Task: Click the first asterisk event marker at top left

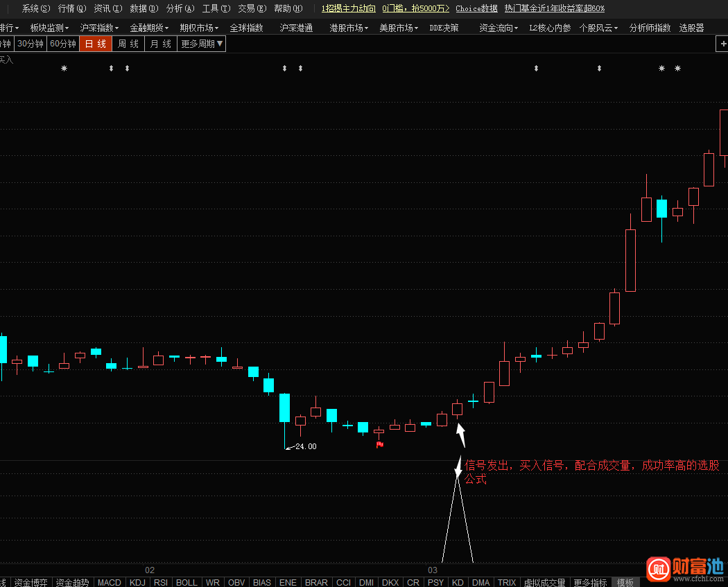Action: tap(64, 69)
